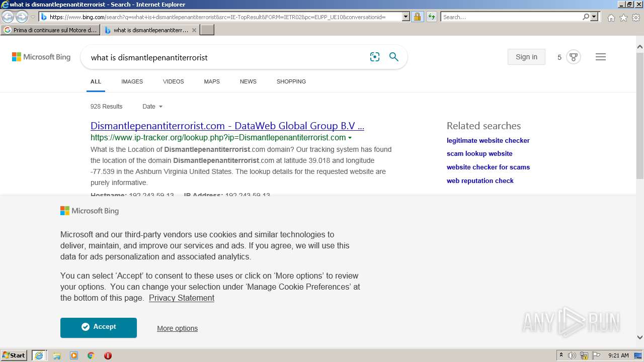Click the Action Center flag tray icon
Viewport: 644px width, 362px height.
[x=596, y=355]
